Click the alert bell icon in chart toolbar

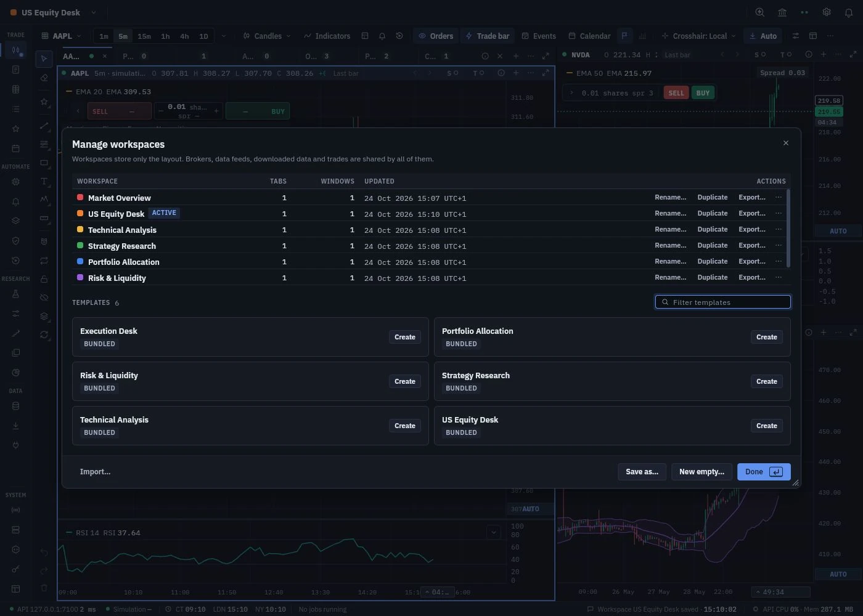(382, 36)
